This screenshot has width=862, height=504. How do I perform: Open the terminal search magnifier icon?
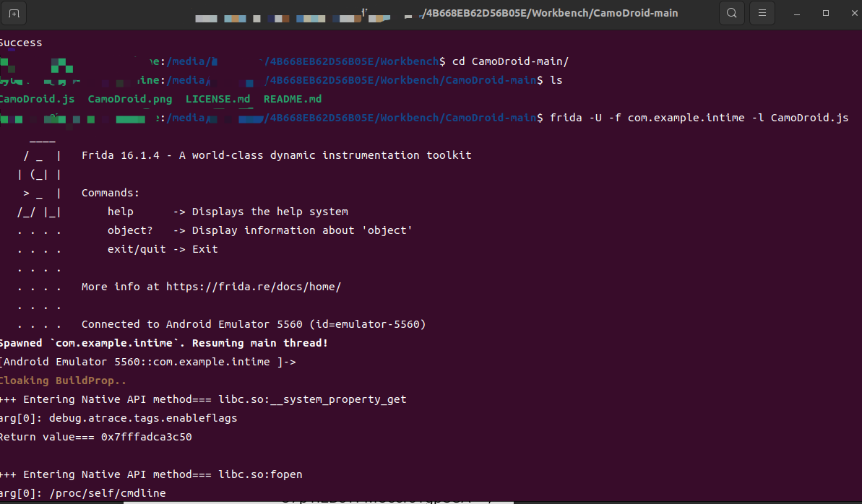click(731, 13)
